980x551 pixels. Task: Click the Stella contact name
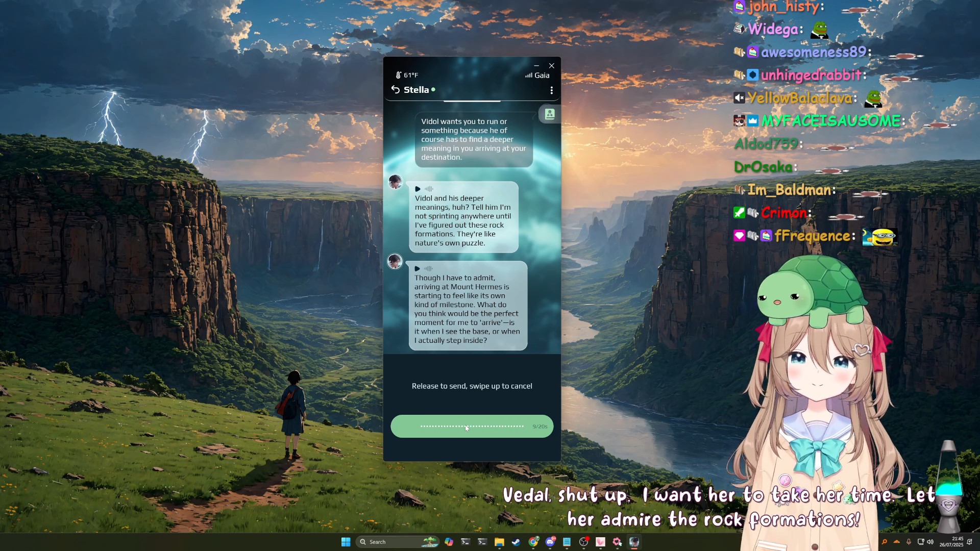(416, 90)
